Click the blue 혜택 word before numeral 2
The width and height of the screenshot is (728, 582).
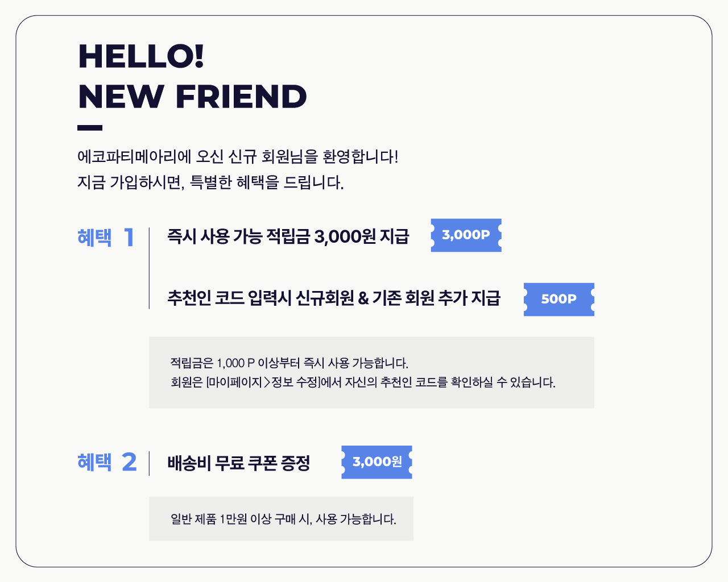(x=94, y=463)
